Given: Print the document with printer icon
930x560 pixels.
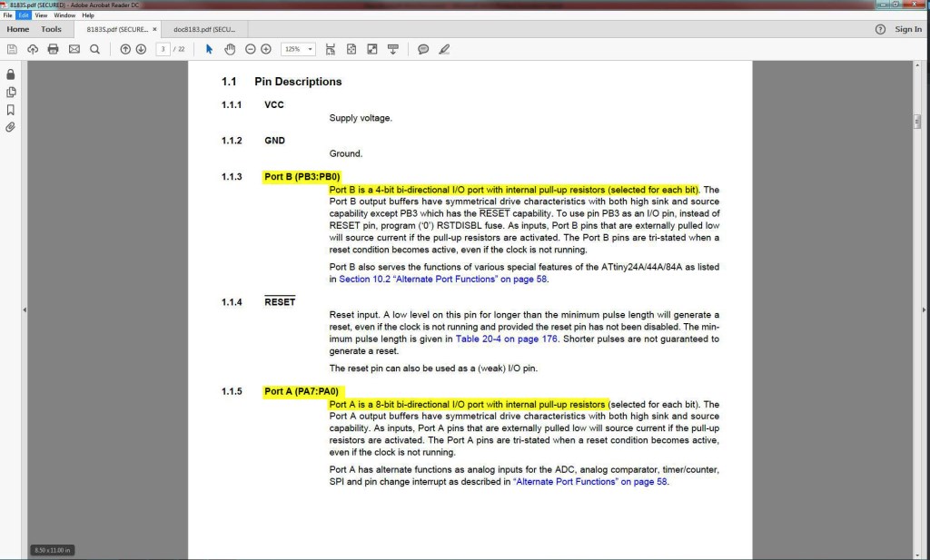Looking at the screenshot, I should pyautogui.click(x=54, y=49).
